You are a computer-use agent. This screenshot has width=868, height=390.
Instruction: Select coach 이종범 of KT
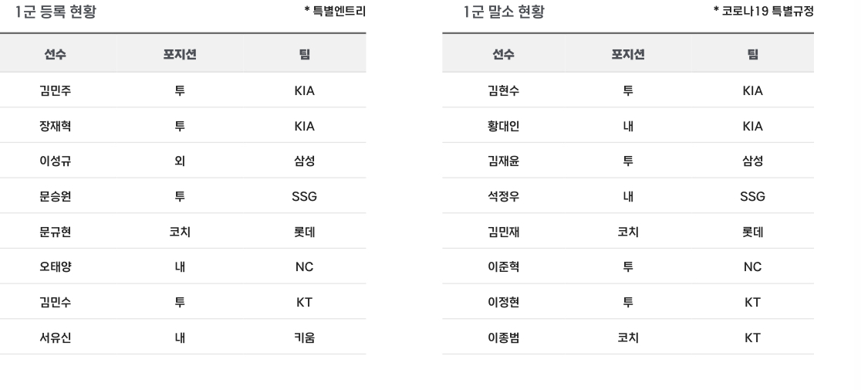[504, 337]
